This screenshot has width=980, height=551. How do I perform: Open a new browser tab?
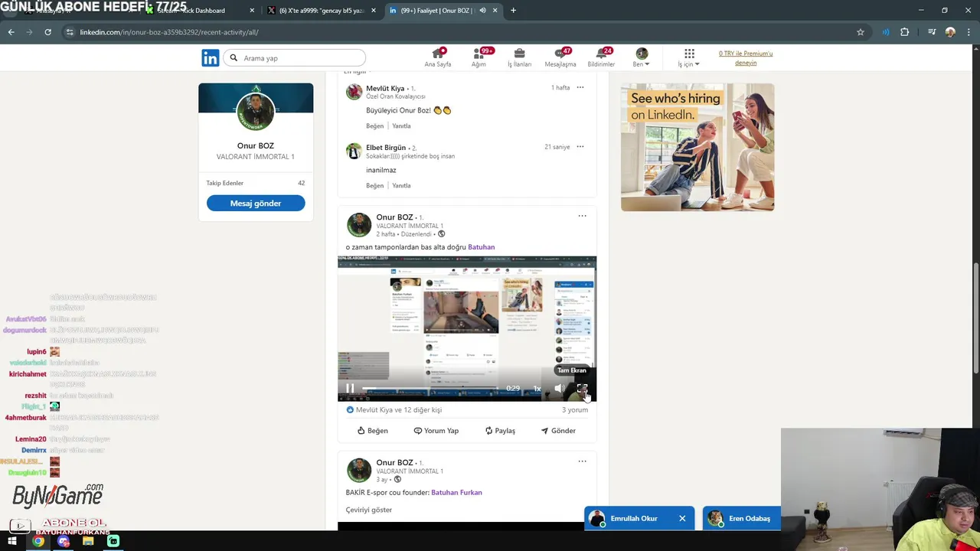point(513,11)
